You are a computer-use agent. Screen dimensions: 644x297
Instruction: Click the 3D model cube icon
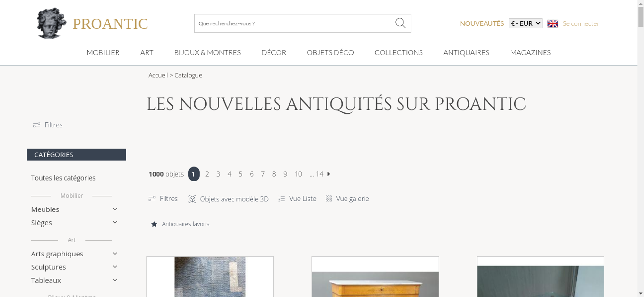(192, 199)
